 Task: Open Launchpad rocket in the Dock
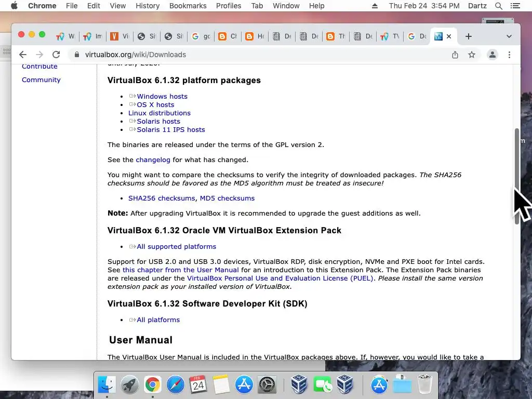click(x=129, y=385)
